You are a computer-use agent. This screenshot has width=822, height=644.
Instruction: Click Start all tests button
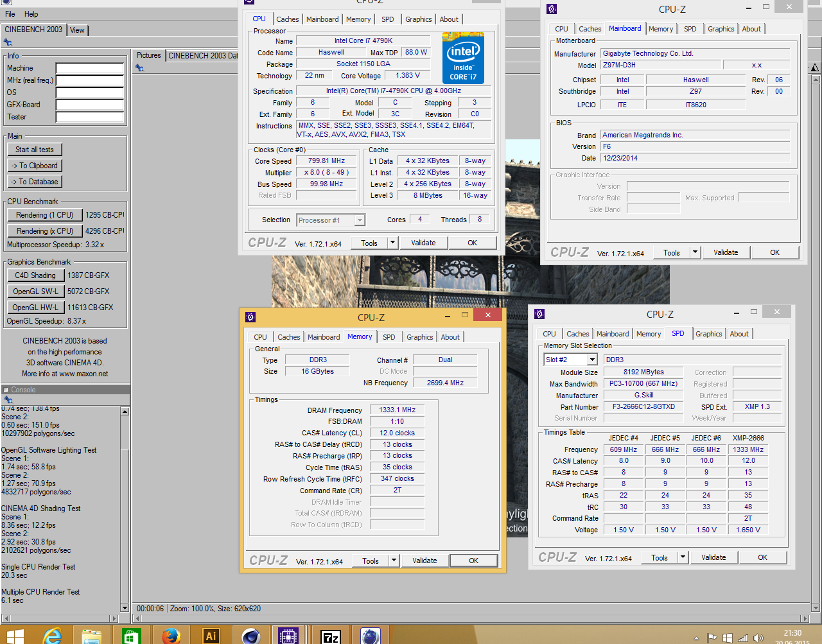[35, 150]
